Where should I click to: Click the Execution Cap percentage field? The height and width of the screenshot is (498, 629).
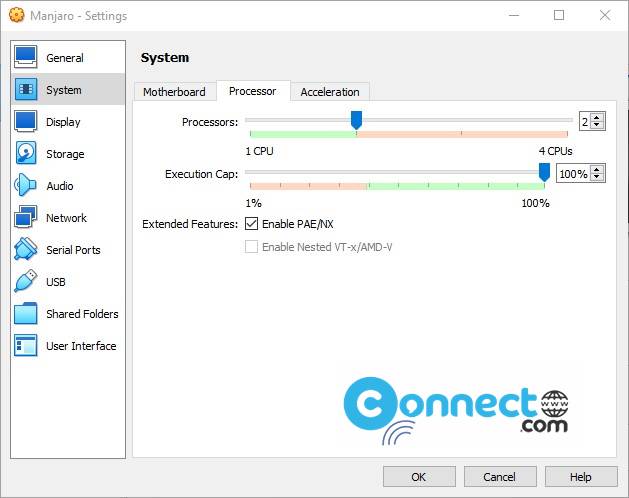[572, 174]
